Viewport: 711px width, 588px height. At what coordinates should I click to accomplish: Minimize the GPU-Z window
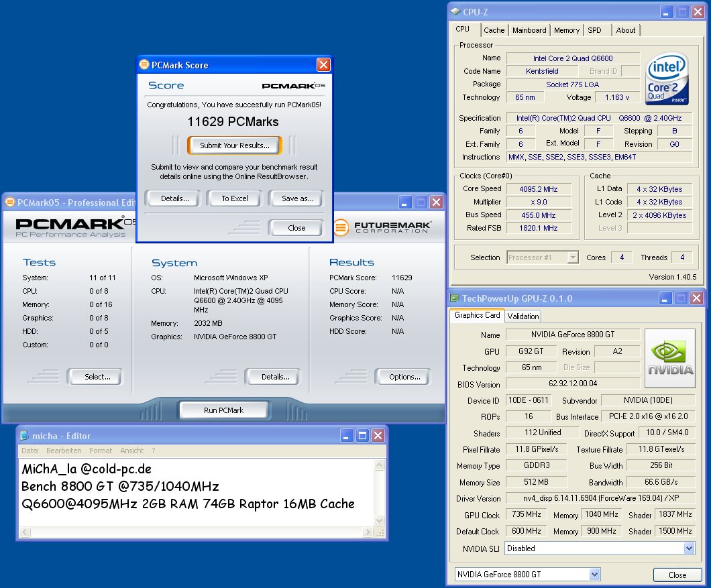tap(665, 298)
